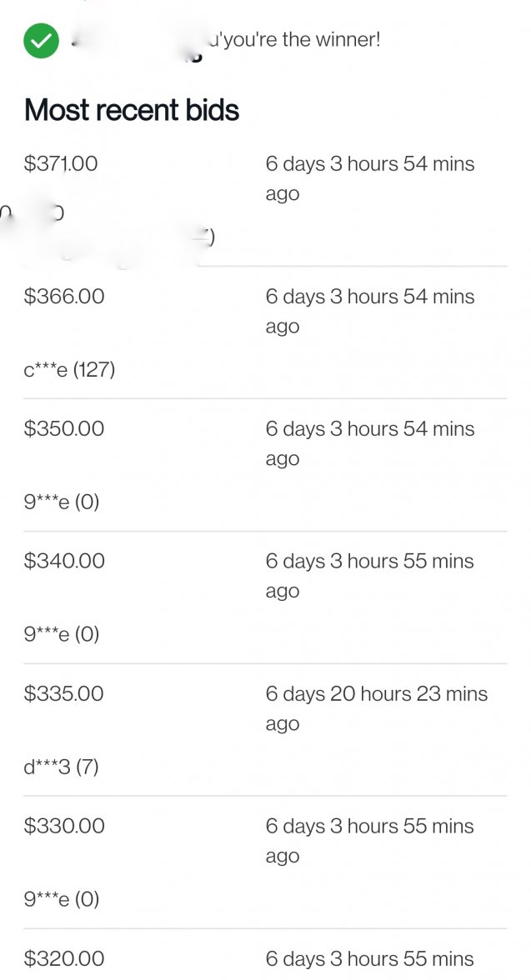Tap the $350.00 bid amount

pyautogui.click(x=64, y=429)
